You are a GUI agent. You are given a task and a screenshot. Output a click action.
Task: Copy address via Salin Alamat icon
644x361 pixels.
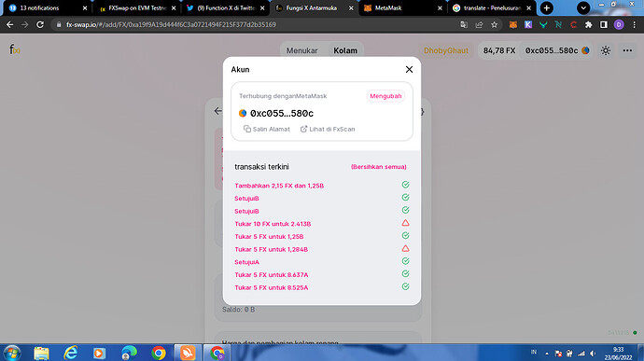click(x=246, y=129)
